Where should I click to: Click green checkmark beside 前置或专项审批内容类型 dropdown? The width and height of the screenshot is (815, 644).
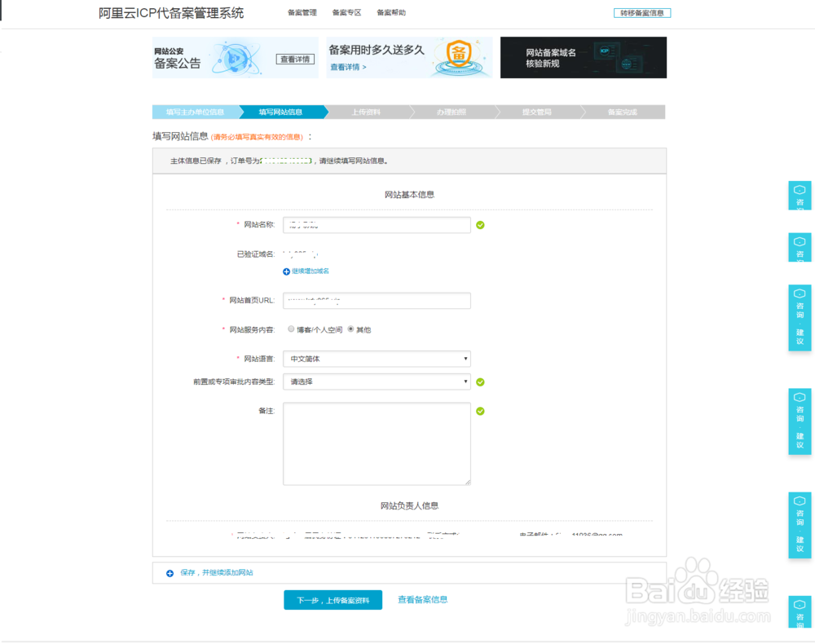tap(480, 382)
